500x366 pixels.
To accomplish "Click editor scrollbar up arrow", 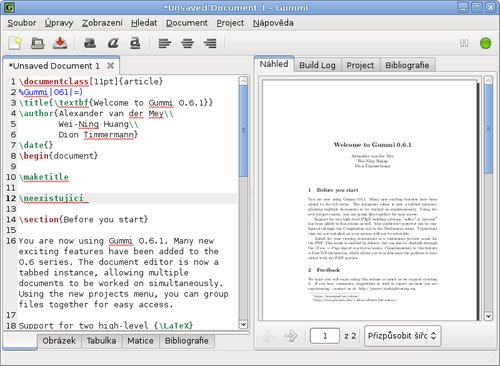I will click(244, 81).
